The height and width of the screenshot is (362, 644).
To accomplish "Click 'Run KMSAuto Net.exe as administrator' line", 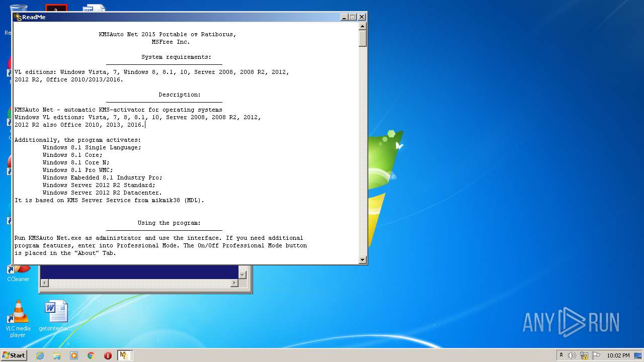I will (x=158, y=238).
